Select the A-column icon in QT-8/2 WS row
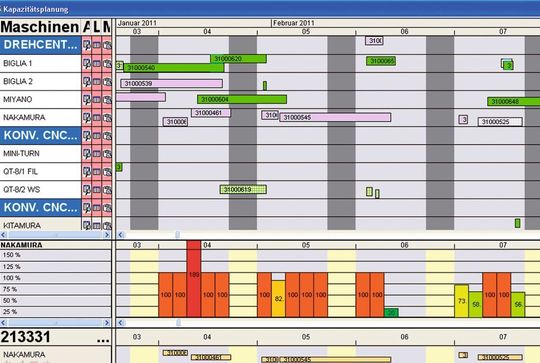The height and width of the screenshot is (363, 540). click(x=86, y=189)
